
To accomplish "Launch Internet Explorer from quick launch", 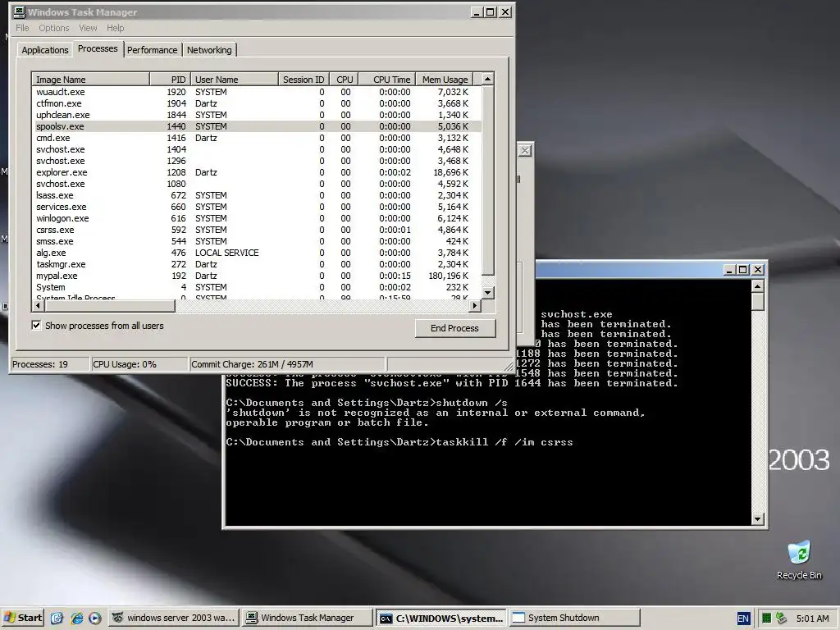I will pyautogui.click(x=77, y=618).
